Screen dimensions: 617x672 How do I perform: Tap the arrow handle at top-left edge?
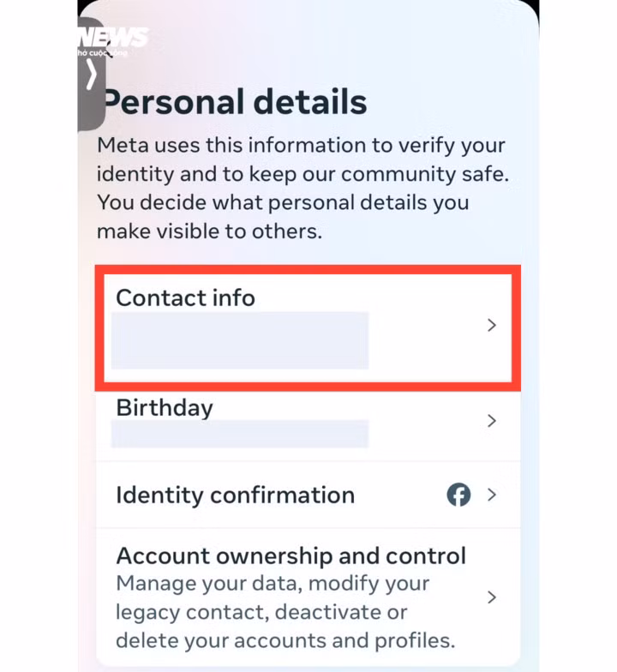coord(92,76)
